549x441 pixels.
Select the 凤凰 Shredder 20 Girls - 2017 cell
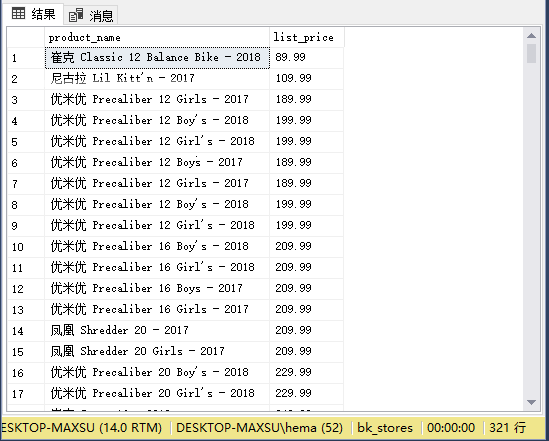point(157,351)
